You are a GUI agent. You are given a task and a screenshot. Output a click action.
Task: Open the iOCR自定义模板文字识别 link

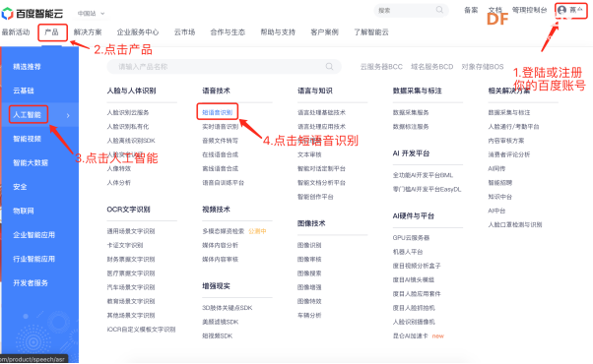(141, 330)
